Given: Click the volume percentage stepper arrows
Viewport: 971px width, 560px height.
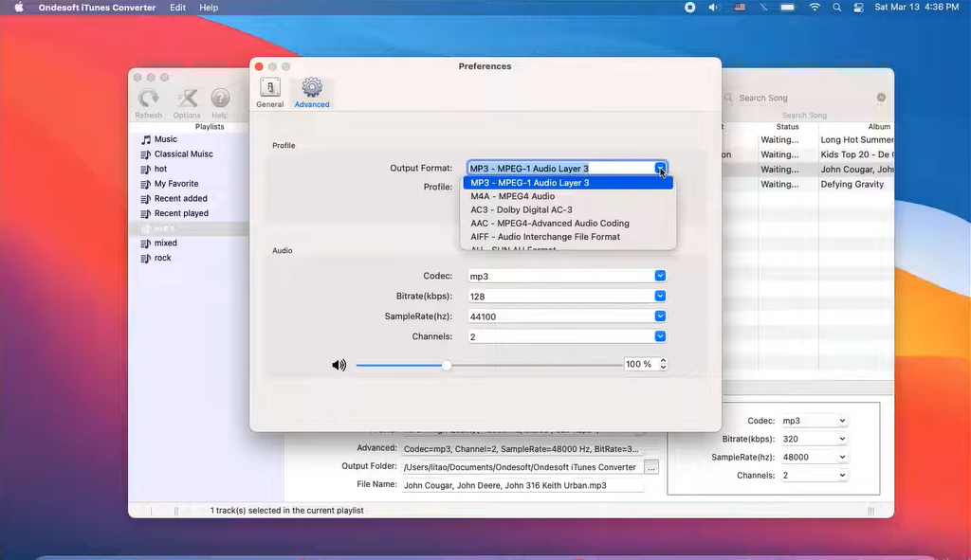Looking at the screenshot, I should point(663,365).
